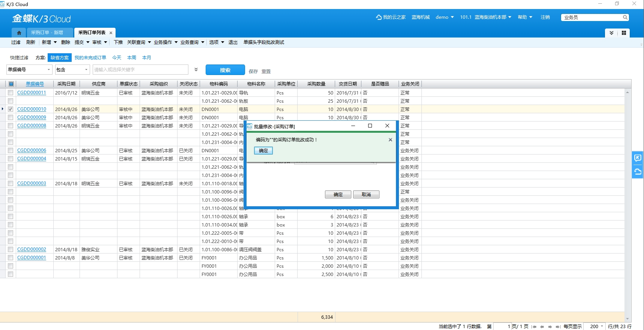Go to the previous page using the pager arrow

(x=542, y=327)
